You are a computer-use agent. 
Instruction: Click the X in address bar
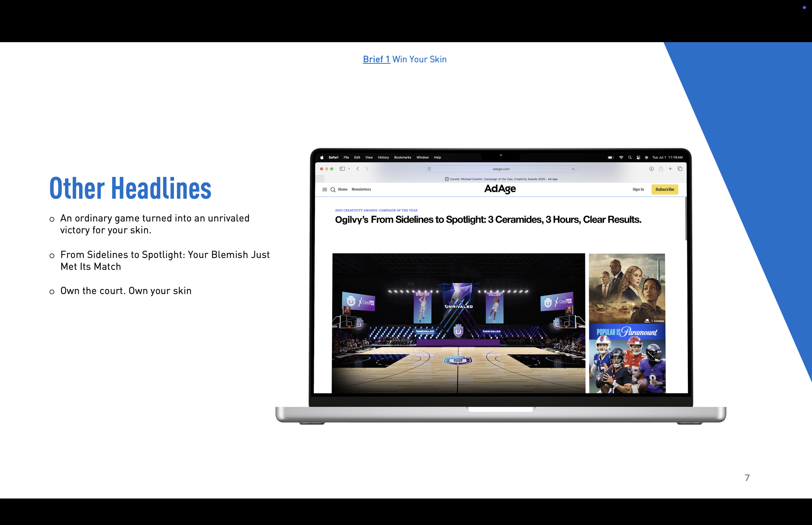pos(573,169)
